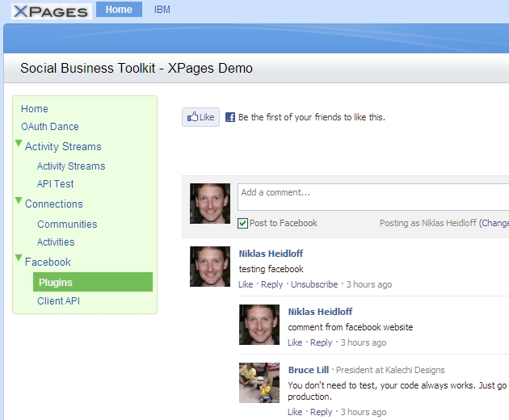Click the thumbs-up Like button
Viewport: 509px width, 420px height.
tap(200, 117)
